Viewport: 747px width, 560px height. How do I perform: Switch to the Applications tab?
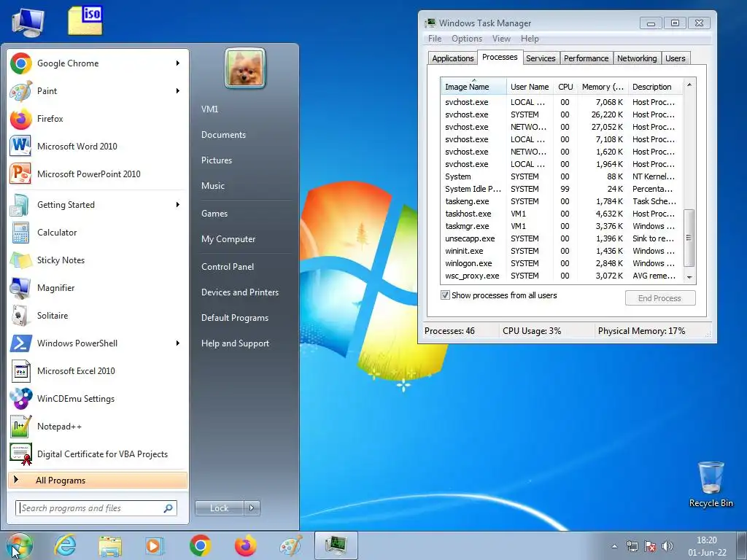(x=452, y=58)
